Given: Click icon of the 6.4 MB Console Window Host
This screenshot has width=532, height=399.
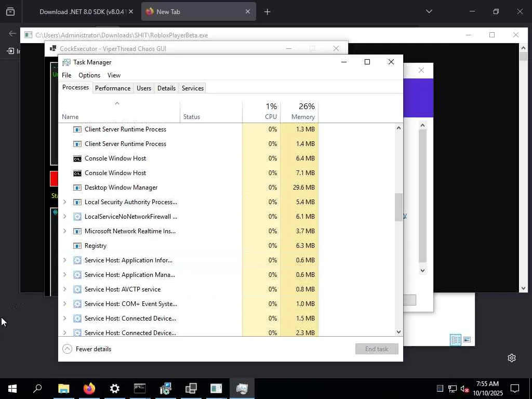Looking at the screenshot, I should pos(77,158).
